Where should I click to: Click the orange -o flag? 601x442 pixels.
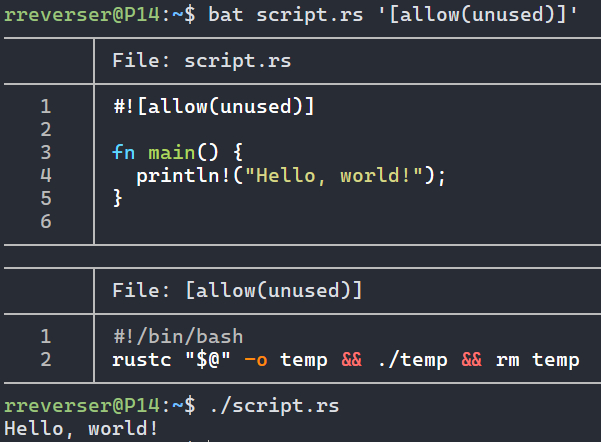[x=256, y=359]
